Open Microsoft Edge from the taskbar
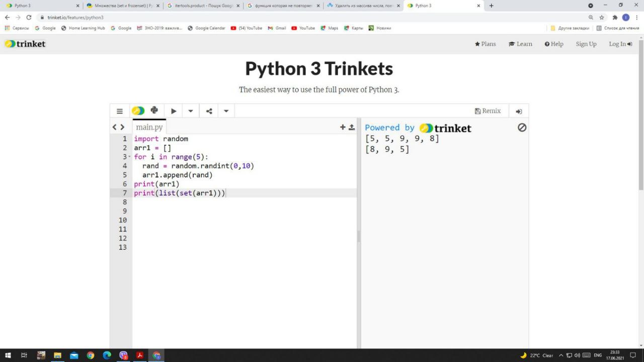Screen dimensions: 644x362 tap(107, 355)
